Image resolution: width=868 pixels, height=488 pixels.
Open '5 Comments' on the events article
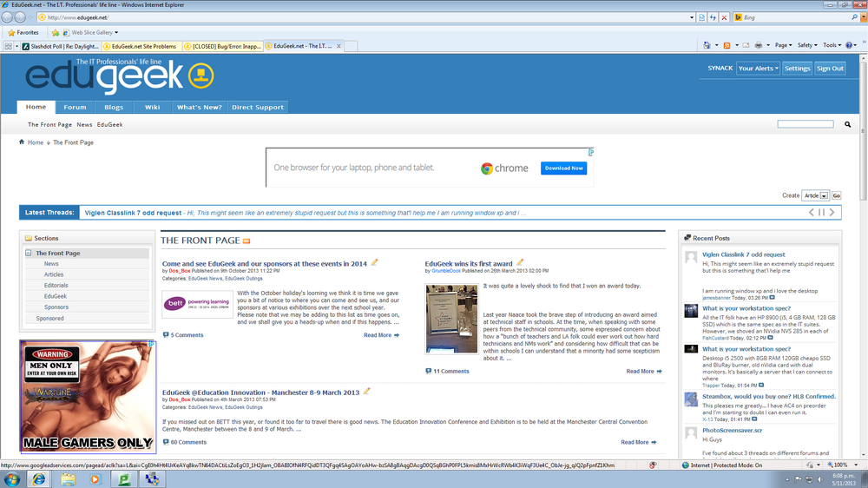coord(187,335)
